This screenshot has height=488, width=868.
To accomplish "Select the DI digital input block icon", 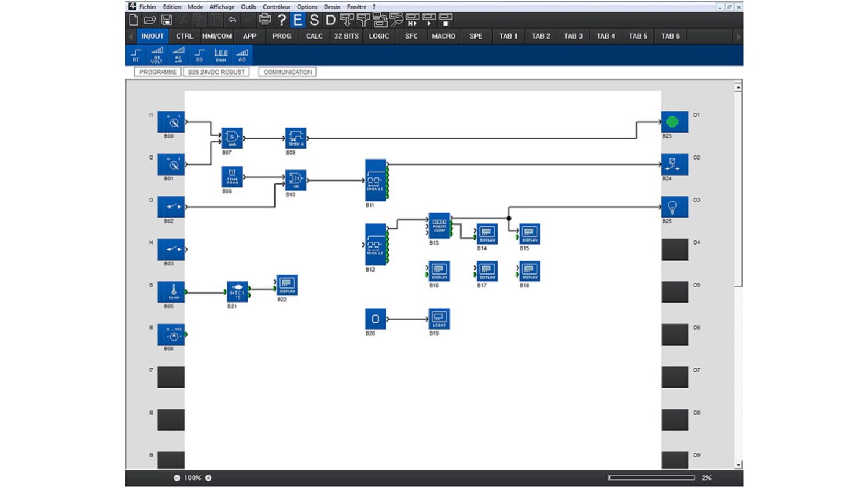I will click(x=136, y=55).
